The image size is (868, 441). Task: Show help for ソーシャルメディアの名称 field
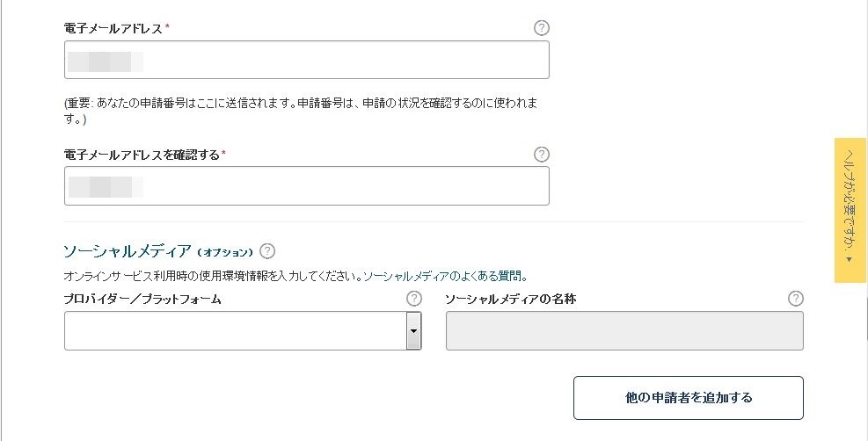pyautogui.click(x=796, y=299)
